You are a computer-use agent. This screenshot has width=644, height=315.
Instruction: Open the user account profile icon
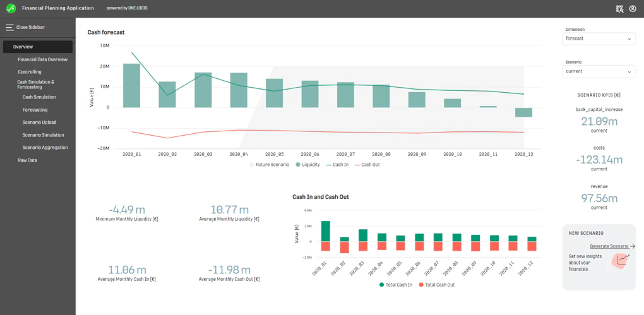(633, 9)
